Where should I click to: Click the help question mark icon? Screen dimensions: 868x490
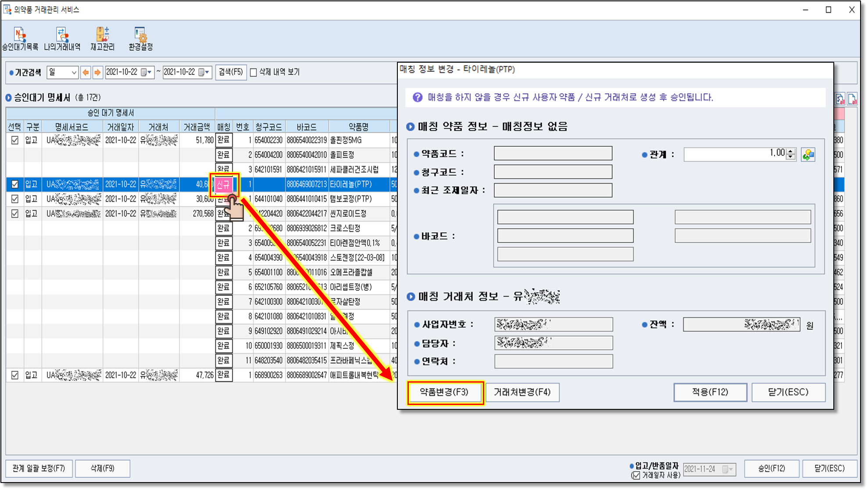417,97
